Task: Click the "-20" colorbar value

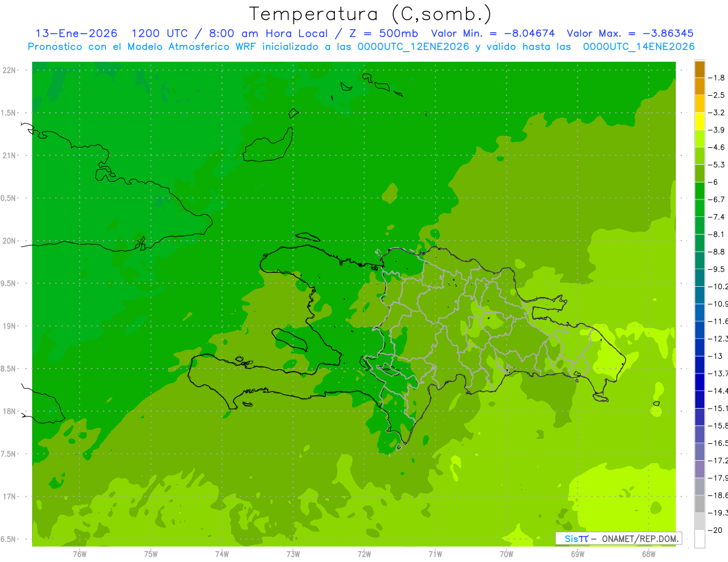Action: point(715,530)
